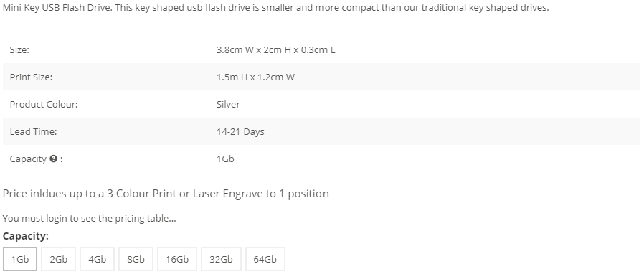Click the 14-21 Days lead time value

[240, 132]
